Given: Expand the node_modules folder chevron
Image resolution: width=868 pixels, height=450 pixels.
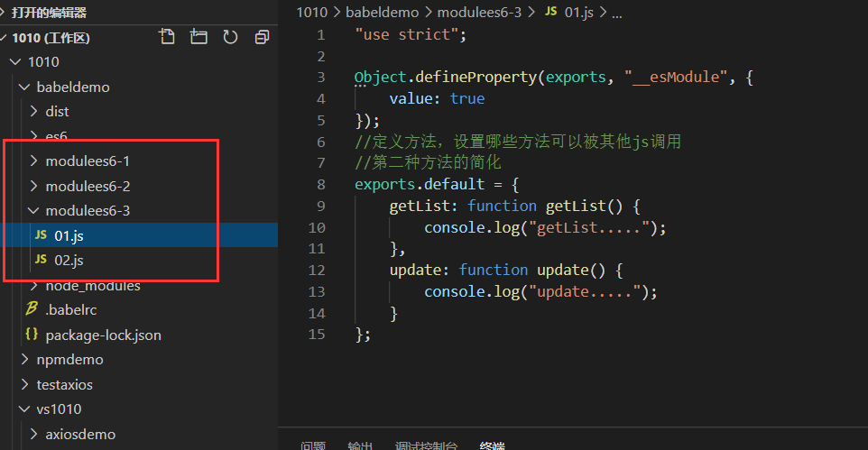Looking at the screenshot, I should coord(33,286).
